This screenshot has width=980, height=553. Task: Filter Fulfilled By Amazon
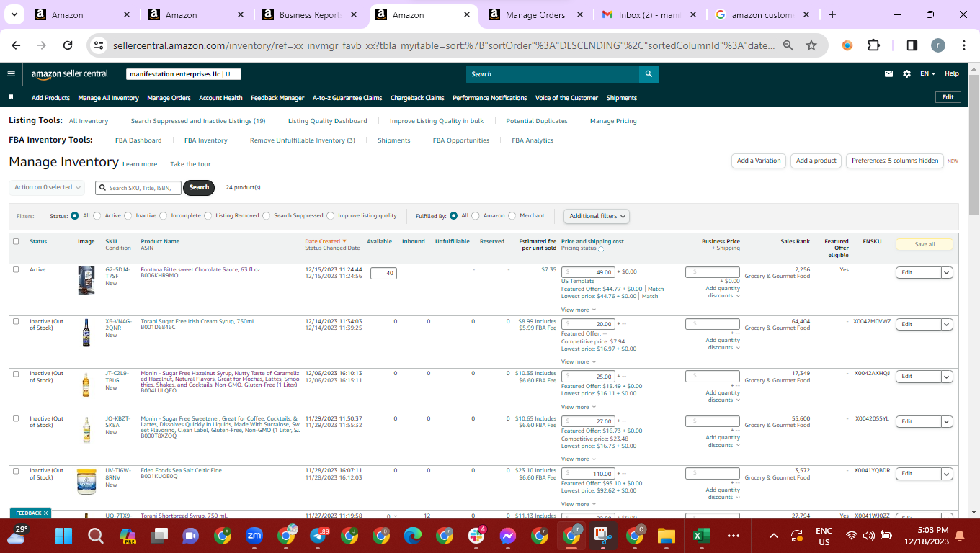click(476, 215)
